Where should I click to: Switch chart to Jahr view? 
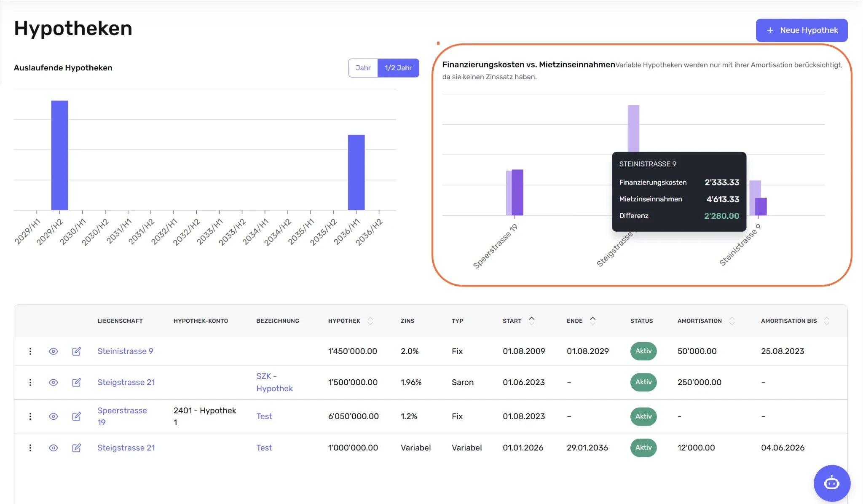pyautogui.click(x=363, y=68)
